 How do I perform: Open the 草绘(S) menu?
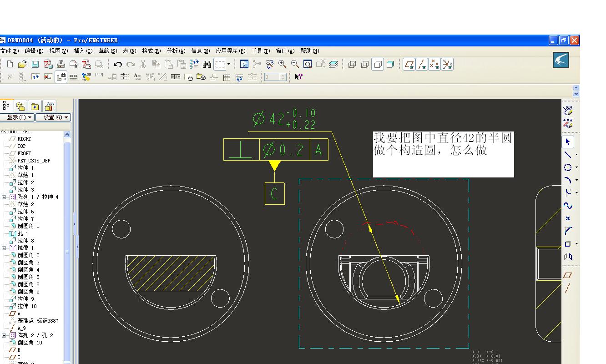pos(108,51)
